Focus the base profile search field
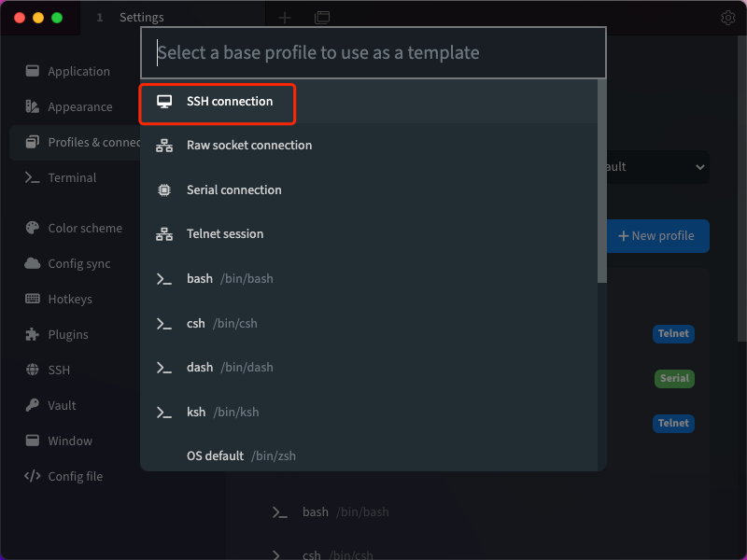Screen dimensions: 747x560 (373, 52)
